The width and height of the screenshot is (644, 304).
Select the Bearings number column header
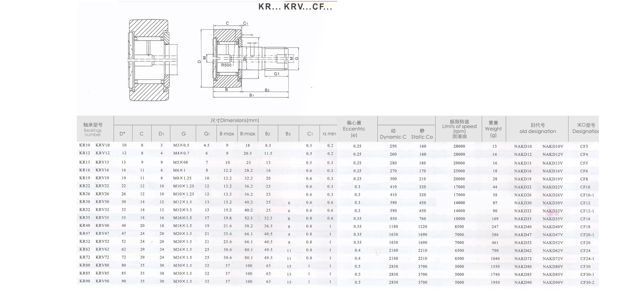93,129
